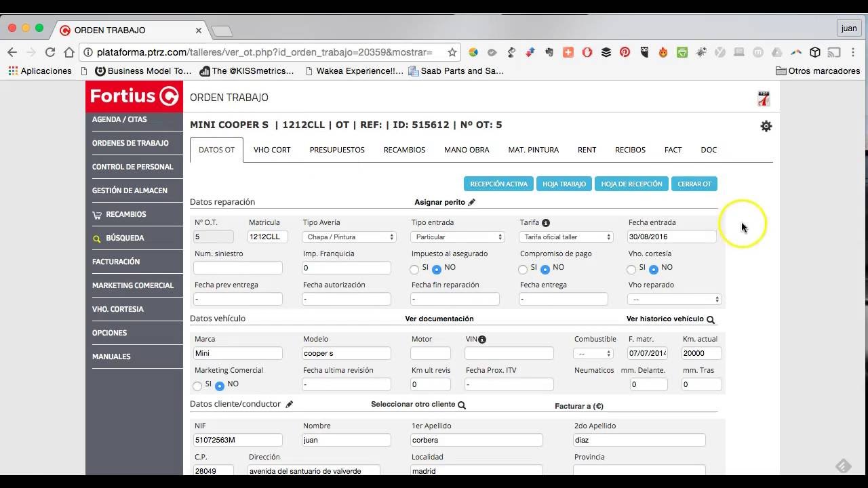Open the Chrome three-dot menu
Viewport: 868px width, 488px height.
[x=853, y=52]
